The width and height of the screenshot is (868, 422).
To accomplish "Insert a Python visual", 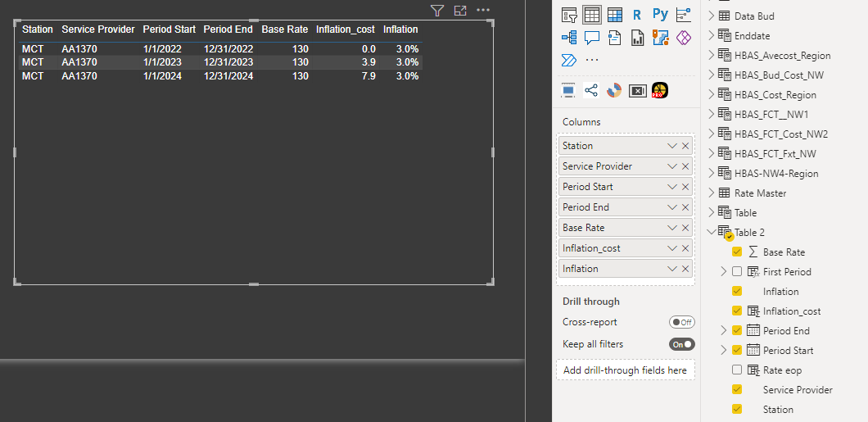I will tap(660, 15).
